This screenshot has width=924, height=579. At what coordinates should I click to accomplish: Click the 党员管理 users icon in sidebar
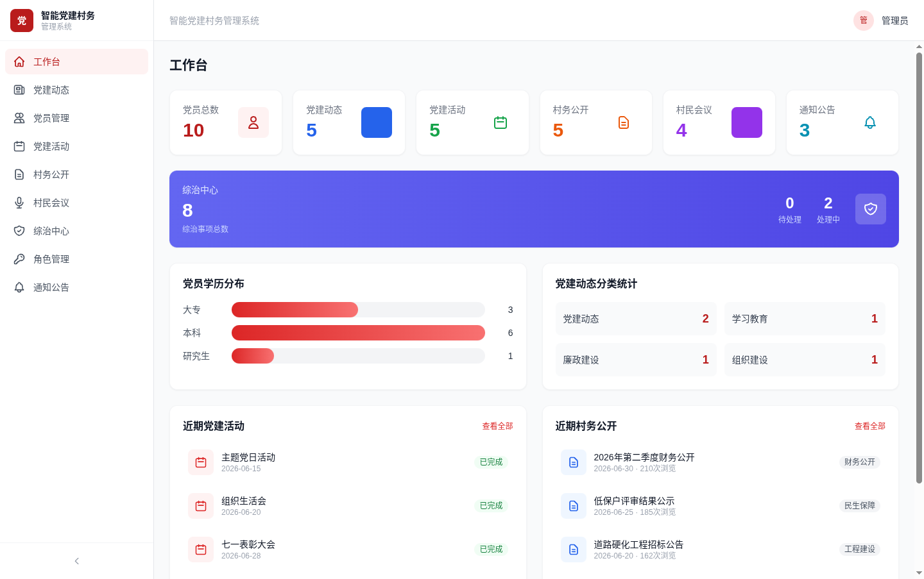[19, 118]
